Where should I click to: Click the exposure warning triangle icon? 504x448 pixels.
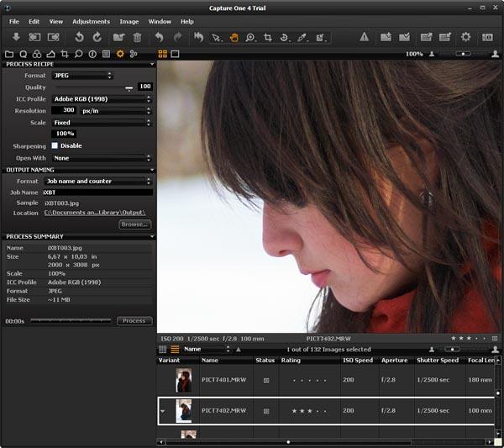click(365, 37)
